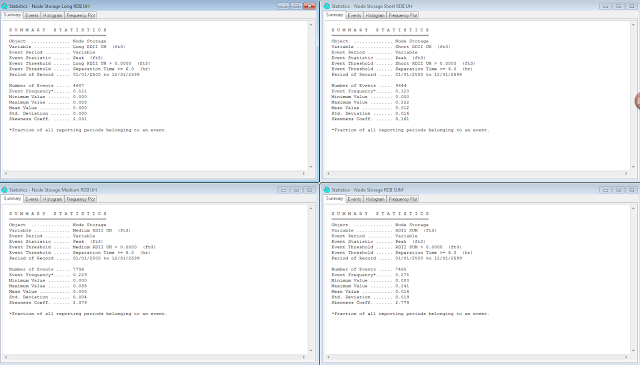This screenshot has height=365, width=640.
Task: Click the RDII SUM window title icon
Action: pos(327,190)
